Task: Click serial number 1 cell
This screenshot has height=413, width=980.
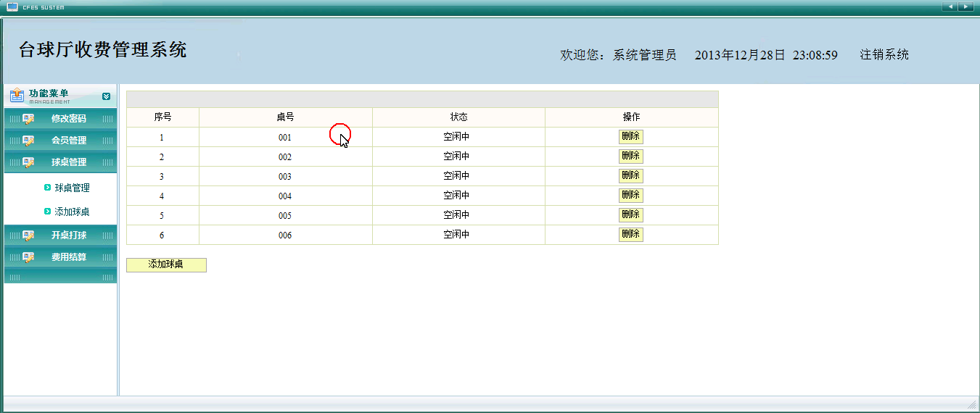Action: 162,137
